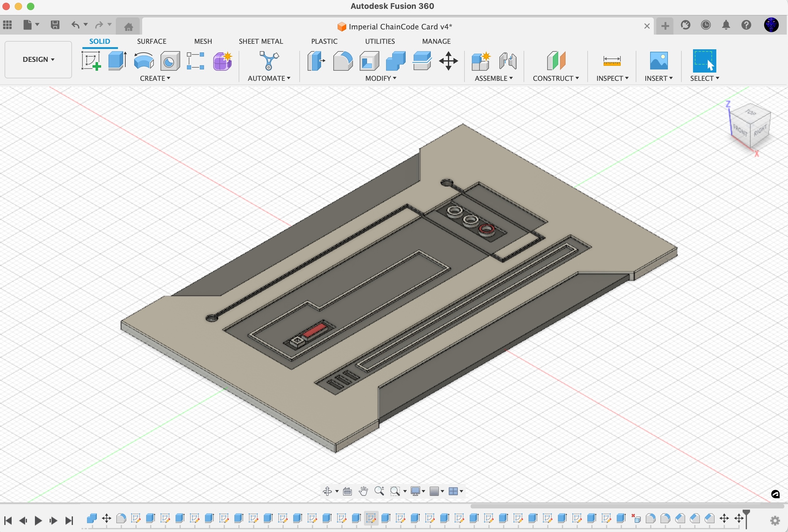Screen dimensions: 788x532
Task: Switch to the SURFACE tab
Action: tap(151, 41)
